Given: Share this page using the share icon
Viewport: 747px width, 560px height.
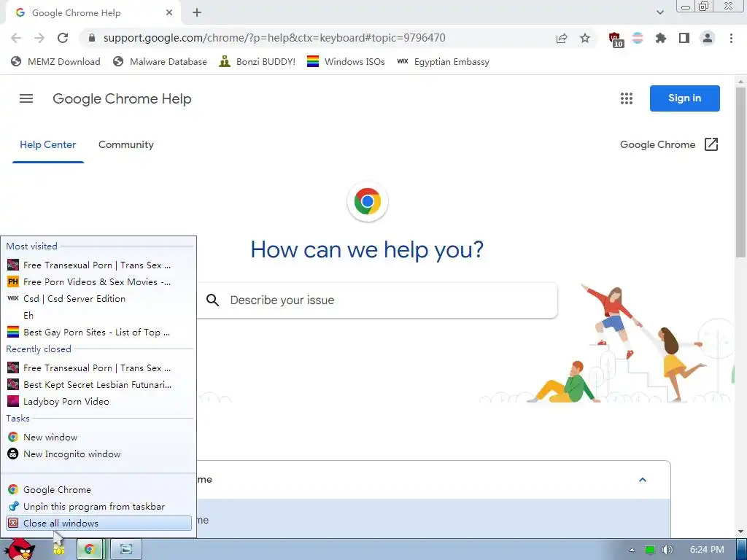Looking at the screenshot, I should 562,38.
